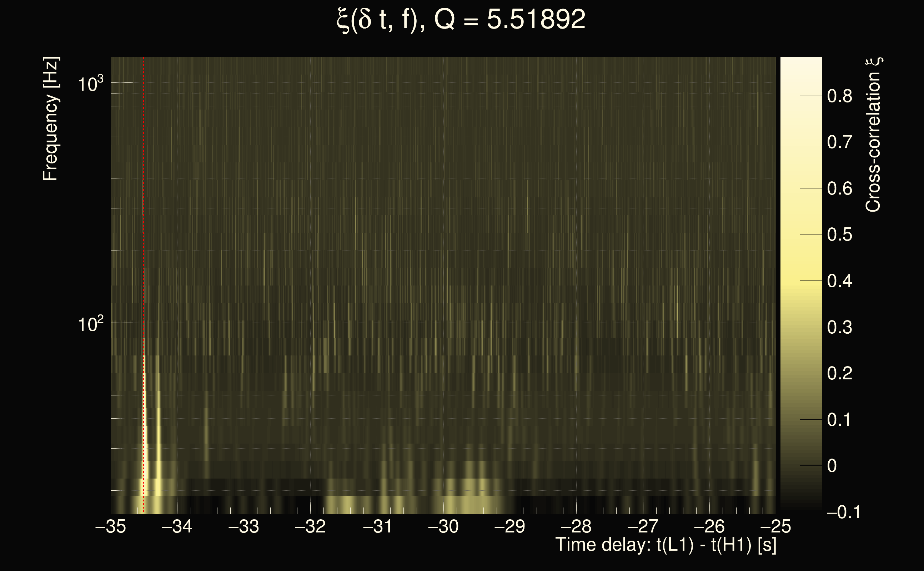The height and width of the screenshot is (571, 924).
Task: Click the 0.8 colorbar tick label
Action: tap(839, 96)
